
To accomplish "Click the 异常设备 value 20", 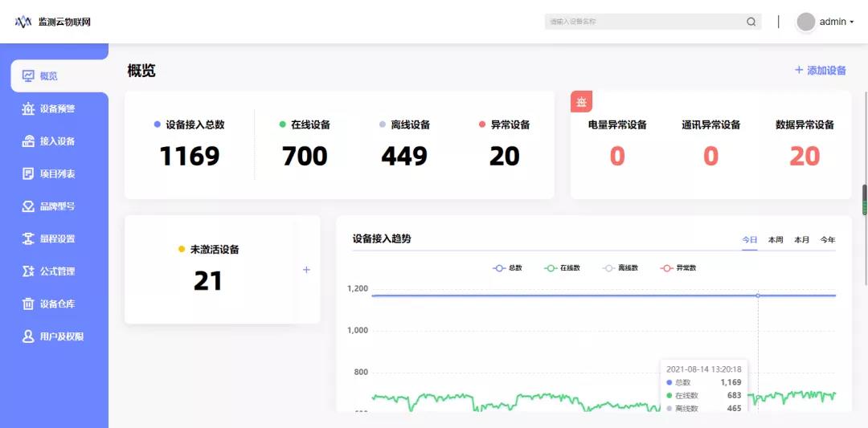I will 504,156.
